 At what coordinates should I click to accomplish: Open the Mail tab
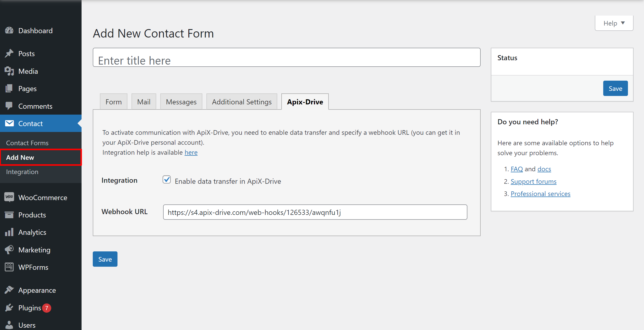(143, 101)
